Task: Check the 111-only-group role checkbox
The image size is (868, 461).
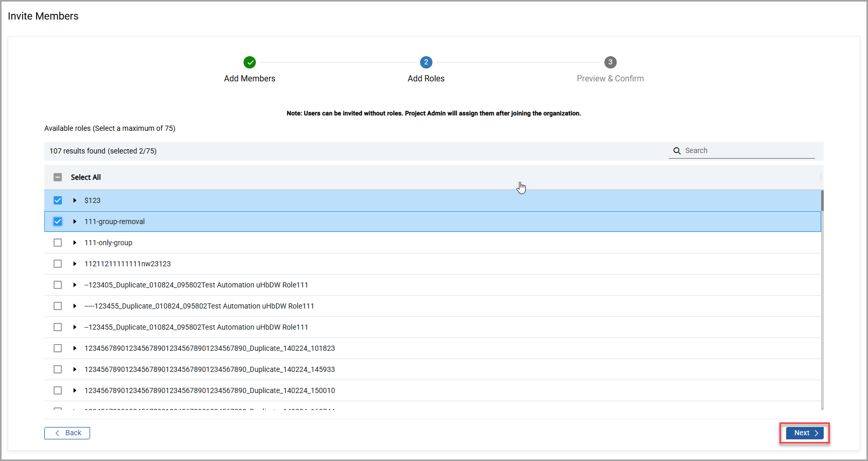Action: pos(58,243)
